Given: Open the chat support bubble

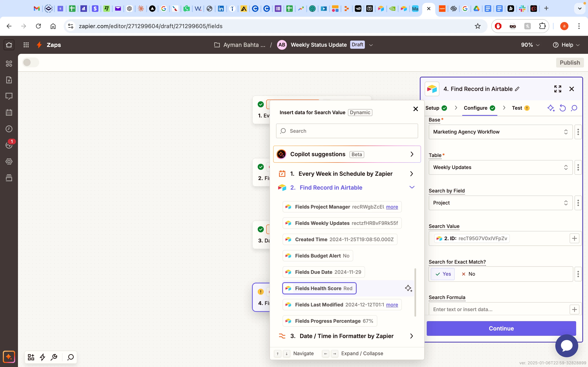Looking at the screenshot, I should [x=566, y=346].
